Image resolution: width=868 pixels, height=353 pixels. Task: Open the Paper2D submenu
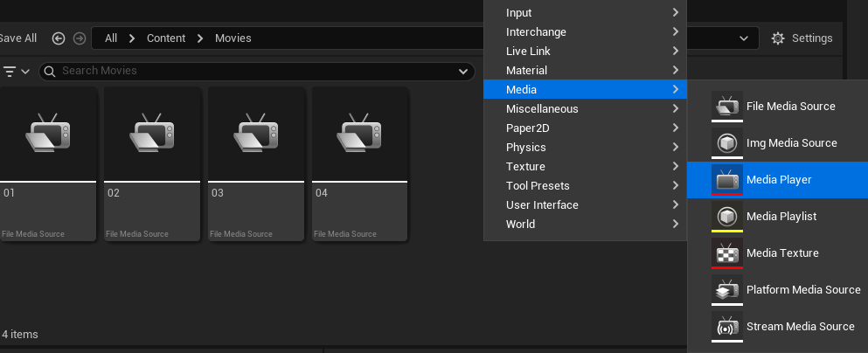coord(585,128)
